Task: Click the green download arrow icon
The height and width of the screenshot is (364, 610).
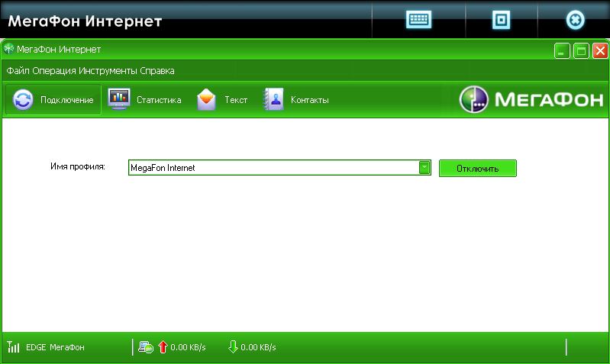Action: coord(233,346)
